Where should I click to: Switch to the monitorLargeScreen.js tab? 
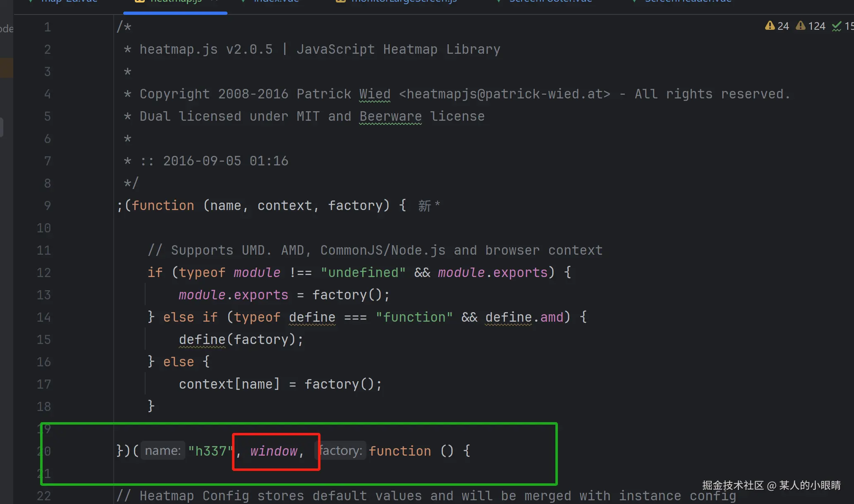pyautogui.click(x=403, y=1)
